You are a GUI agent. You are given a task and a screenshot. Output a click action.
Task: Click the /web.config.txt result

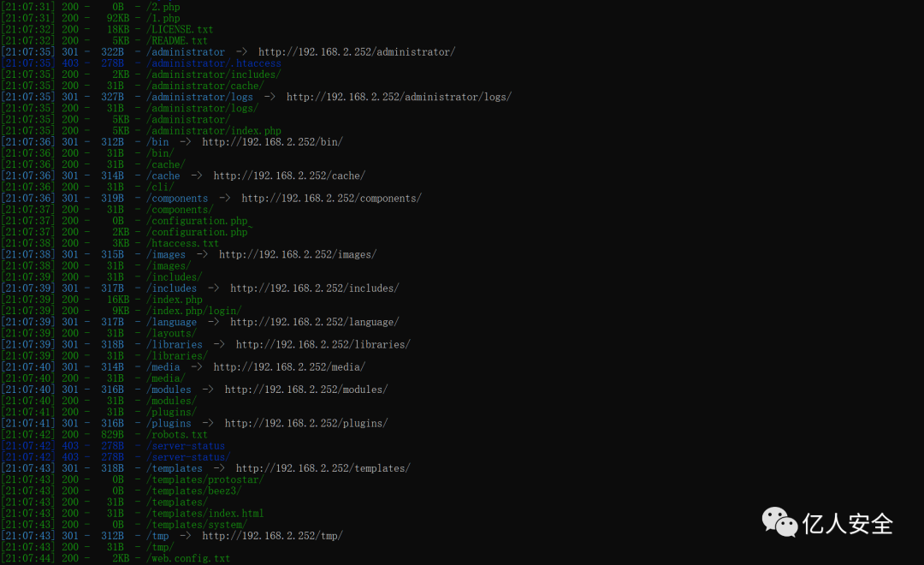click(188, 558)
